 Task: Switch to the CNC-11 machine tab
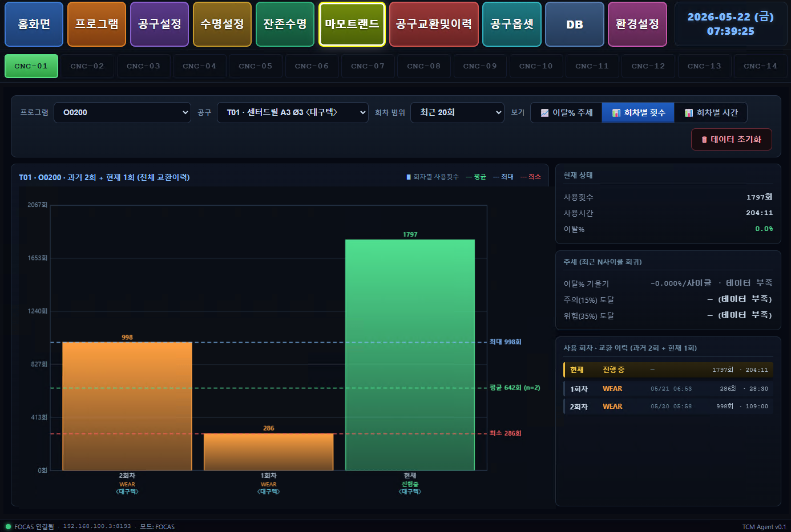pyautogui.click(x=592, y=66)
